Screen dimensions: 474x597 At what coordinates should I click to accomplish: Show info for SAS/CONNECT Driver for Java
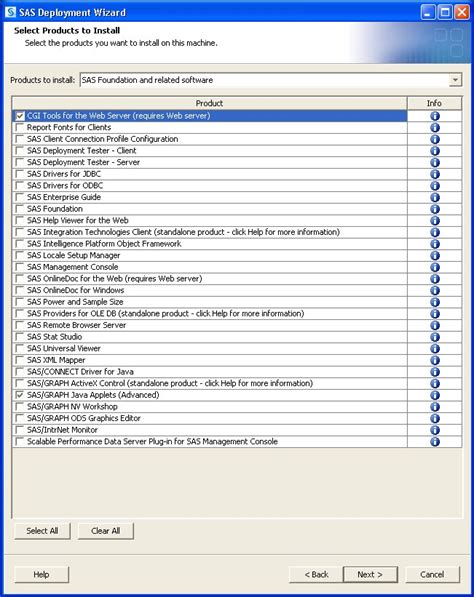435,372
